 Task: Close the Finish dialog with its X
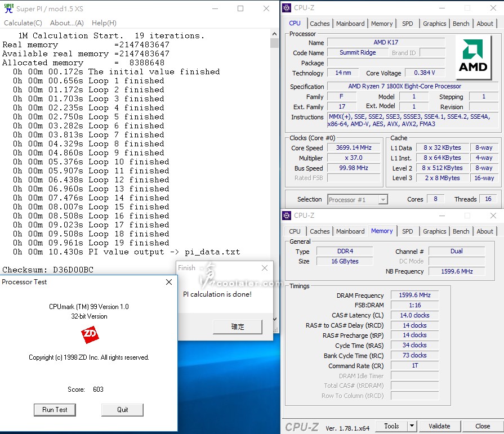tap(265, 268)
